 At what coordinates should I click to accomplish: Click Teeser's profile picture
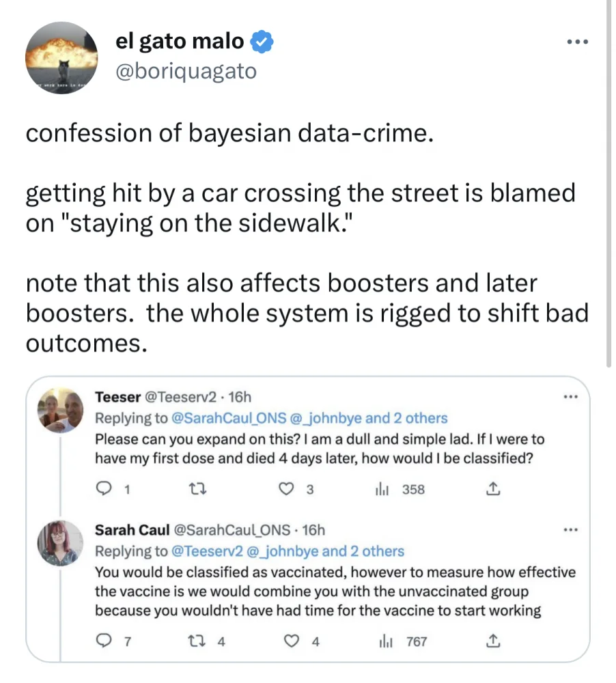pyautogui.click(x=61, y=410)
